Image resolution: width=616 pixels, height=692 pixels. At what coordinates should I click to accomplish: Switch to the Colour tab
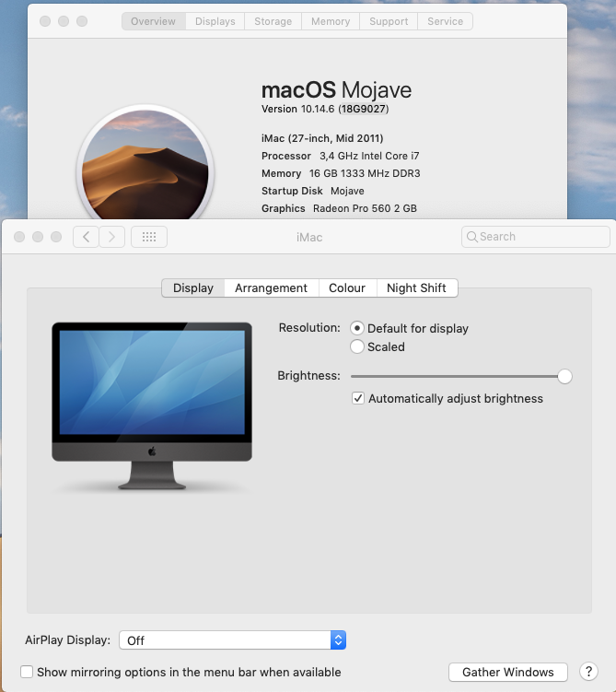347,288
